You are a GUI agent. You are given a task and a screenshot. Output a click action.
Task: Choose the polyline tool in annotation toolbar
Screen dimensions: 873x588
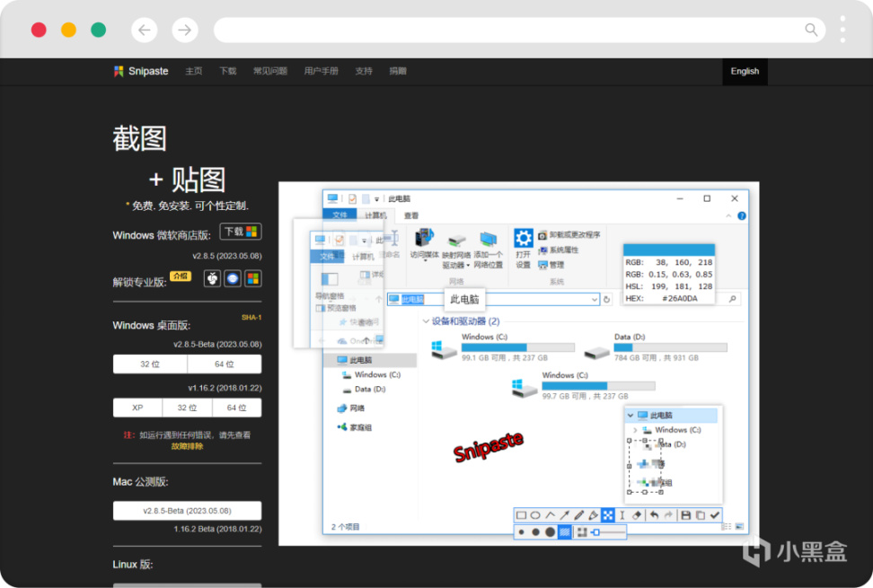coord(550,515)
